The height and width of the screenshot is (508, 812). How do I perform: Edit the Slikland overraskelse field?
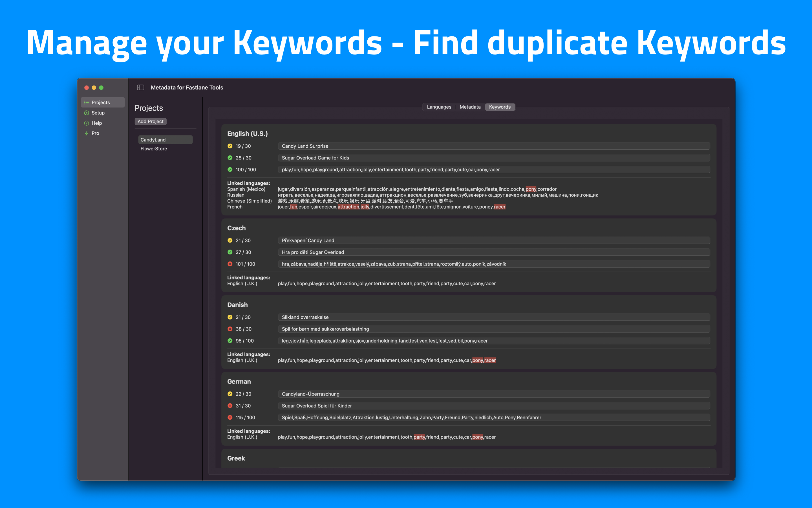494,317
